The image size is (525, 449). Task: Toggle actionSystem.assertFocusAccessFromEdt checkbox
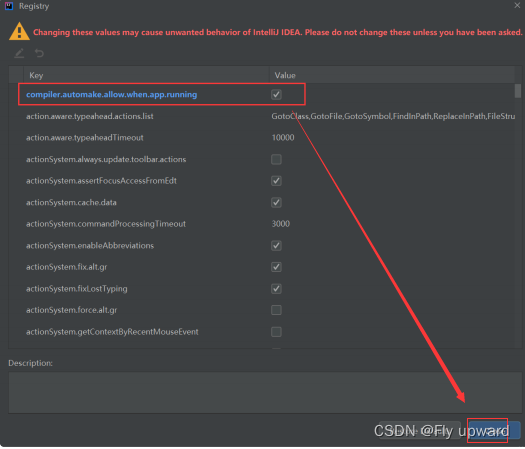(276, 181)
